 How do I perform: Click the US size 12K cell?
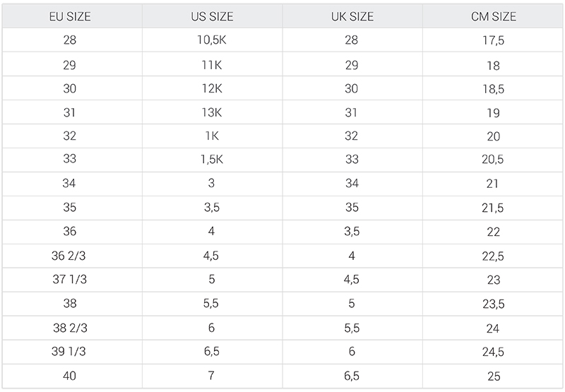pos(213,88)
